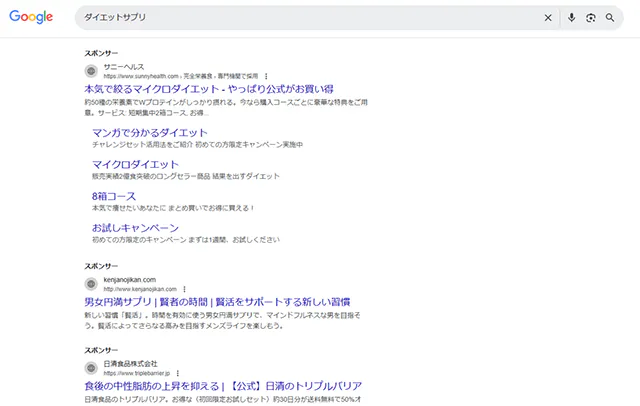Click the スポンサー label above 日清食品株式会社
640x406 pixels.
pyautogui.click(x=101, y=350)
